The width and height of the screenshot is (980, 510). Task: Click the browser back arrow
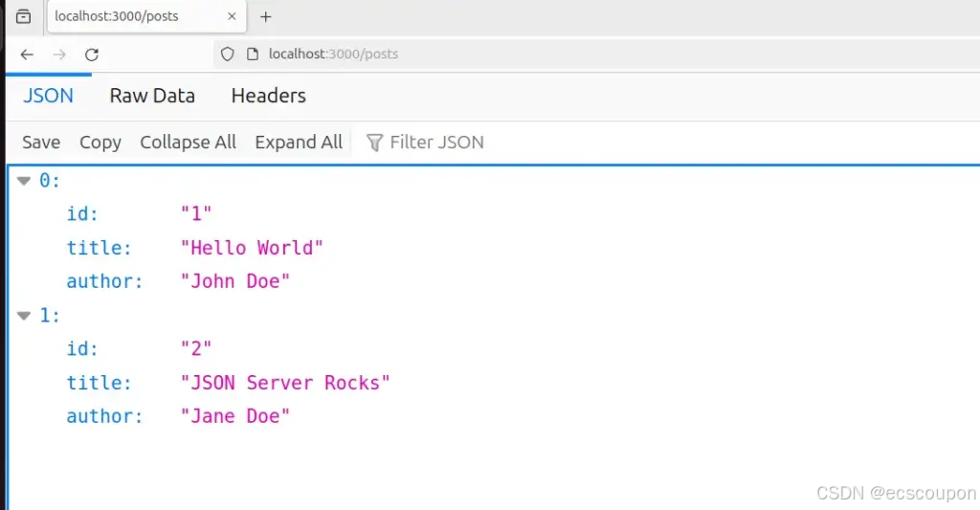27,55
